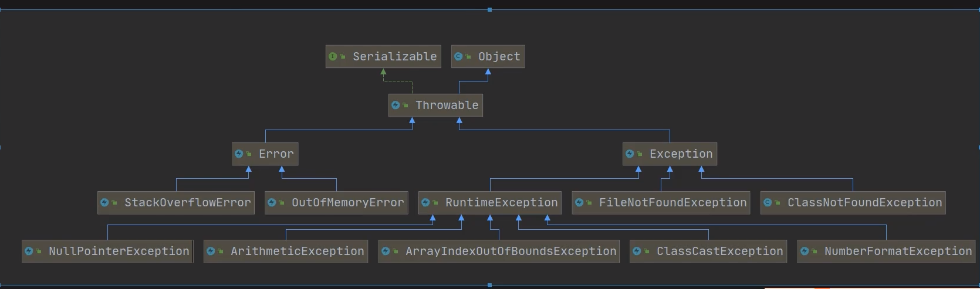Click the modifier badge beside the Throwable icon
980x289 pixels.
coord(405,106)
